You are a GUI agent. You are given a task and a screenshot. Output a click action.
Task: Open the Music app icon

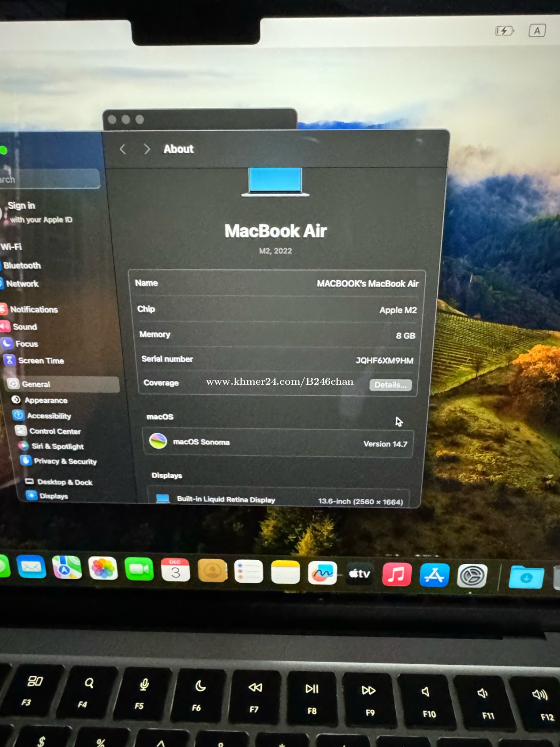[397, 575]
